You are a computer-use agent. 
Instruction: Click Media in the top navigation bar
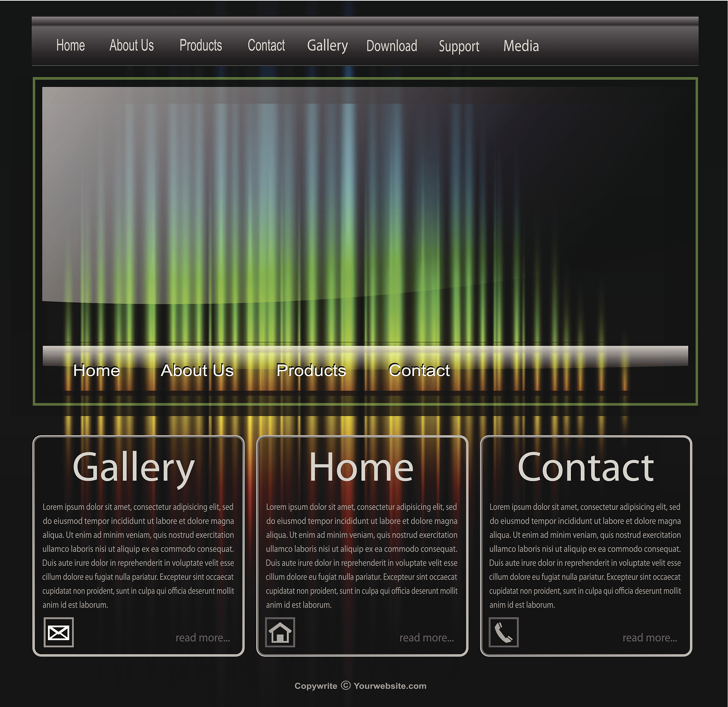click(521, 46)
